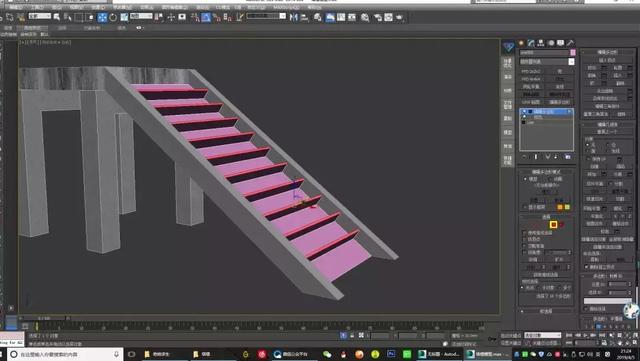The height and width of the screenshot is (361, 640).
Task: Switch to Hierarchy command panel tab
Action: [x=541, y=43]
